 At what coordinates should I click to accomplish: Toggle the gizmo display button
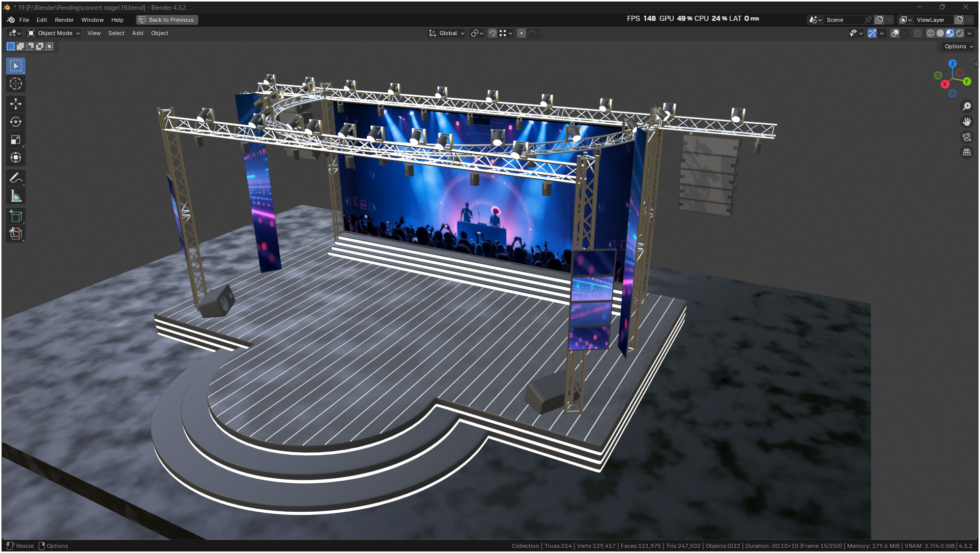tap(872, 33)
